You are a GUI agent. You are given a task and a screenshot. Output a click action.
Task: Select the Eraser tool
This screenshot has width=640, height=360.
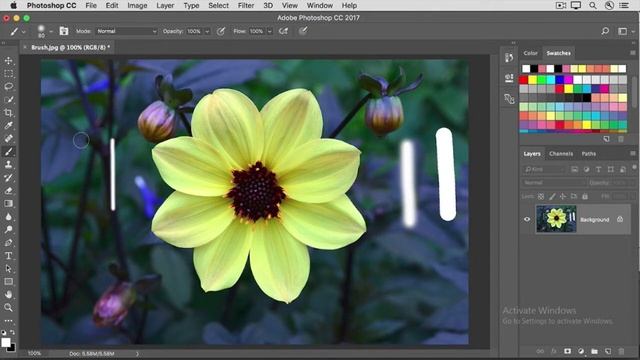[9, 191]
